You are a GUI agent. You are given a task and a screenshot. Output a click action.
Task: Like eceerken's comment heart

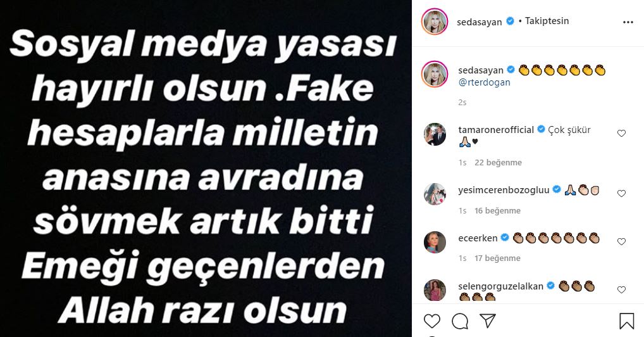point(621,241)
